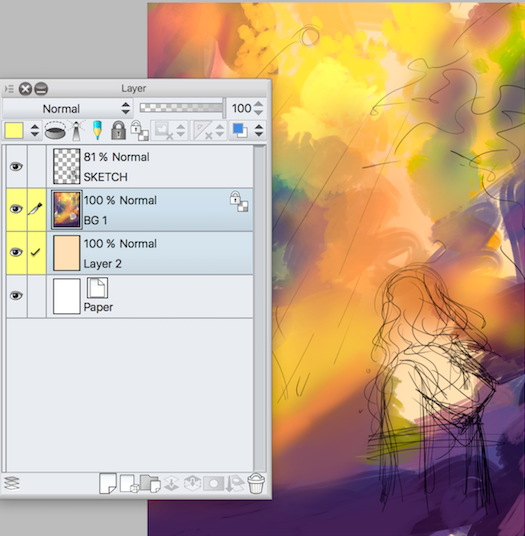Create a New Raster Layer
525x536 pixels.
108,483
